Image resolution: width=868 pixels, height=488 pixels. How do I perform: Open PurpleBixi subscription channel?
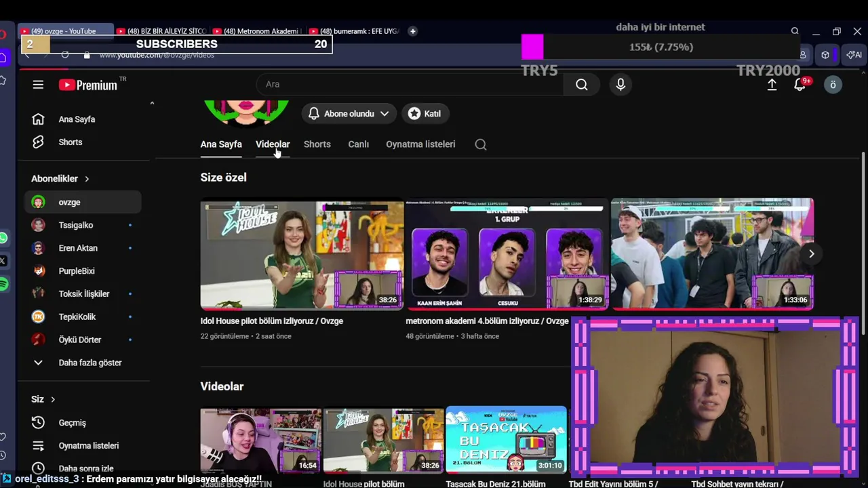click(x=83, y=271)
